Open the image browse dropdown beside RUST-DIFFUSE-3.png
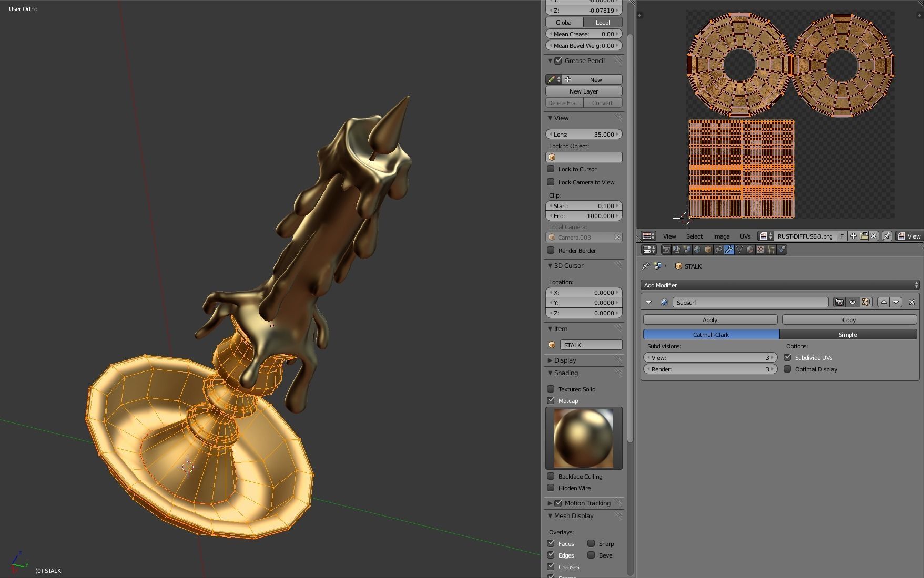This screenshot has height=578, width=924. click(766, 236)
